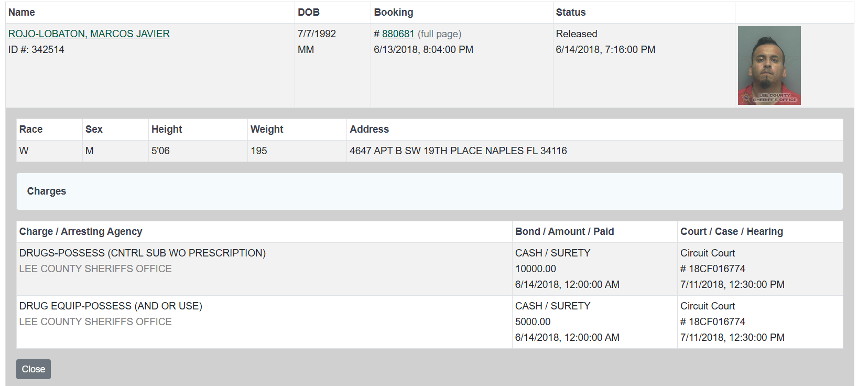Open the ROJO-LOBATON, MARCOS JAVIER name link
Viewport: 868px width, 386px height.
89,34
